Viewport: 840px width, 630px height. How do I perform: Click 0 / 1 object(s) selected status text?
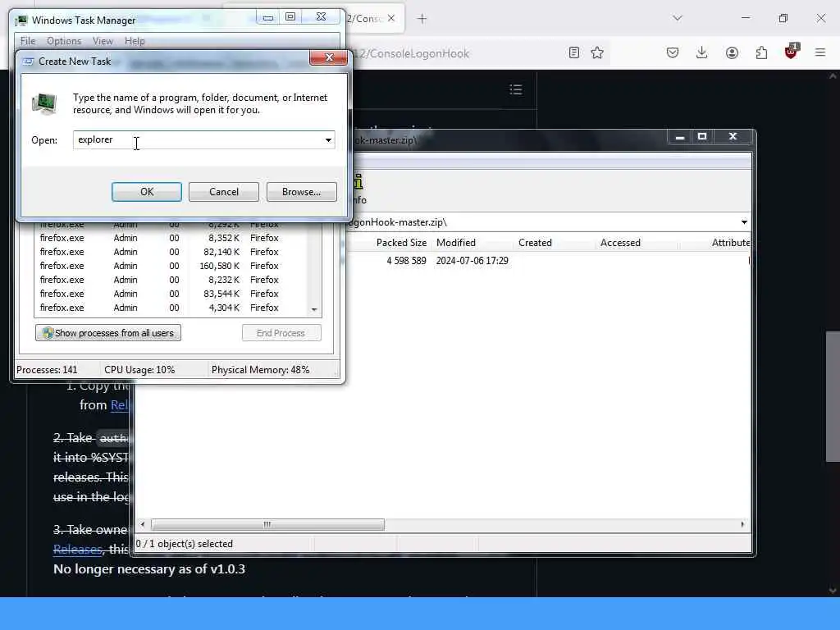tap(185, 544)
